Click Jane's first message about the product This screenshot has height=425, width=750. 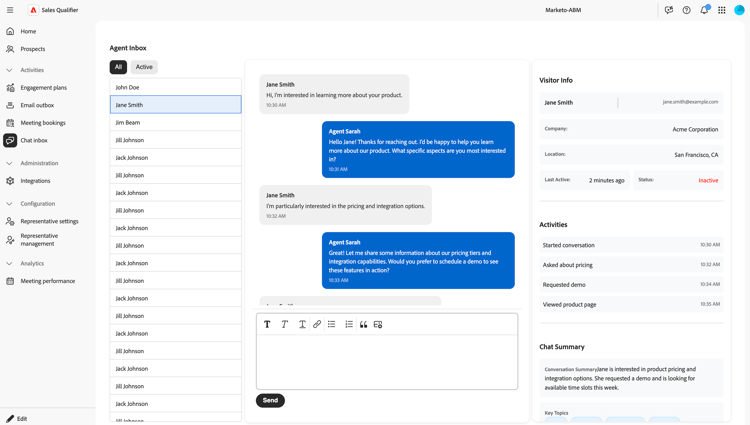point(334,94)
